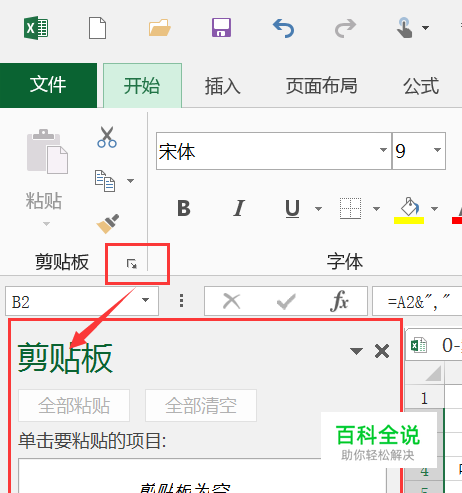The width and height of the screenshot is (462, 493).
Task: Click the select-all corner triangle
Action: pos(433,373)
